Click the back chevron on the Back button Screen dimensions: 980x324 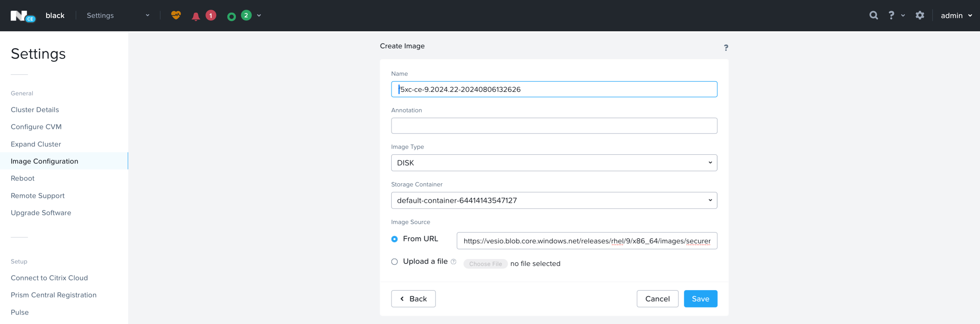point(402,298)
